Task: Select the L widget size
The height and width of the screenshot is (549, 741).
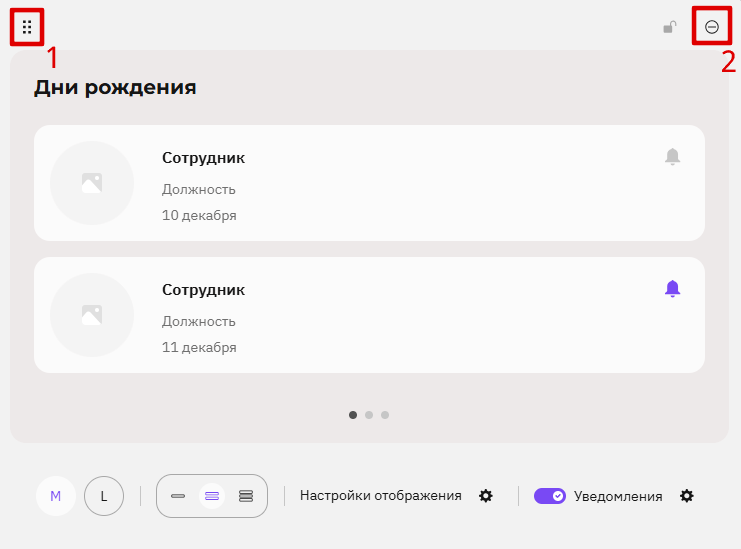Action: click(x=104, y=496)
